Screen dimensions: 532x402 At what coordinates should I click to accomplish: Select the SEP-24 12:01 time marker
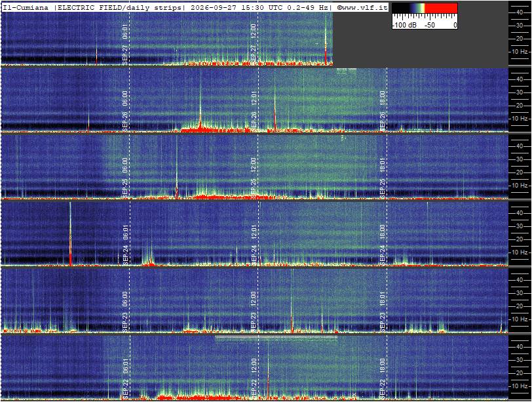point(253,245)
